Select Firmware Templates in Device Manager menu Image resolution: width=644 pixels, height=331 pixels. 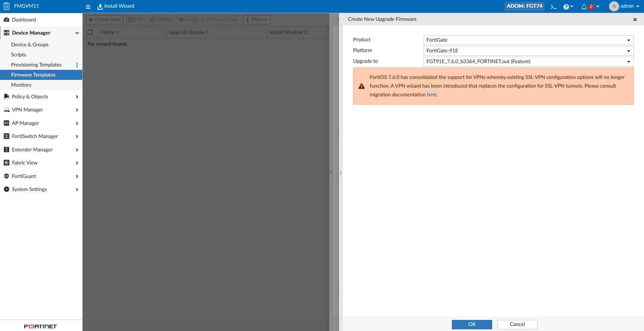tap(33, 75)
